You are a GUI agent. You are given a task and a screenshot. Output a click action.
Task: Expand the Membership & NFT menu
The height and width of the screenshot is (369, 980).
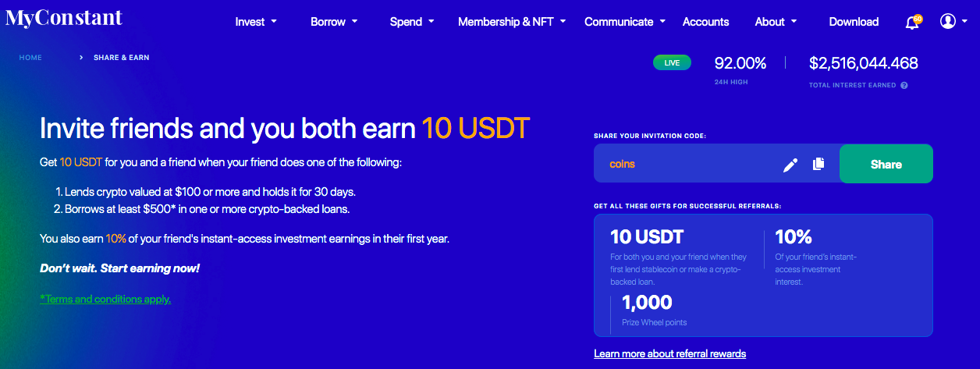pyautogui.click(x=512, y=22)
